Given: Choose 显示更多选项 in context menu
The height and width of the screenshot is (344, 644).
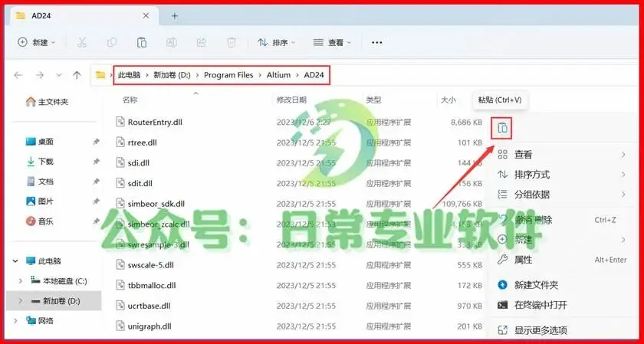Looking at the screenshot, I should [561, 329].
